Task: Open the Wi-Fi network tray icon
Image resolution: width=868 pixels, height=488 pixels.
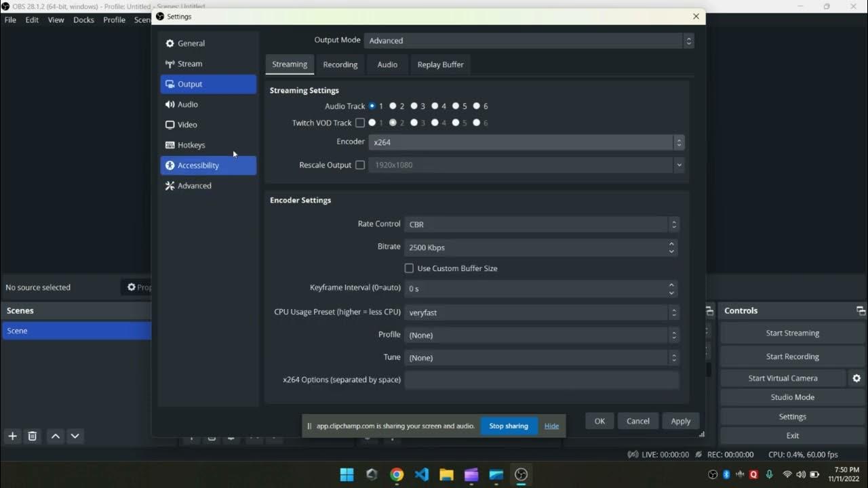Action: coord(787,474)
